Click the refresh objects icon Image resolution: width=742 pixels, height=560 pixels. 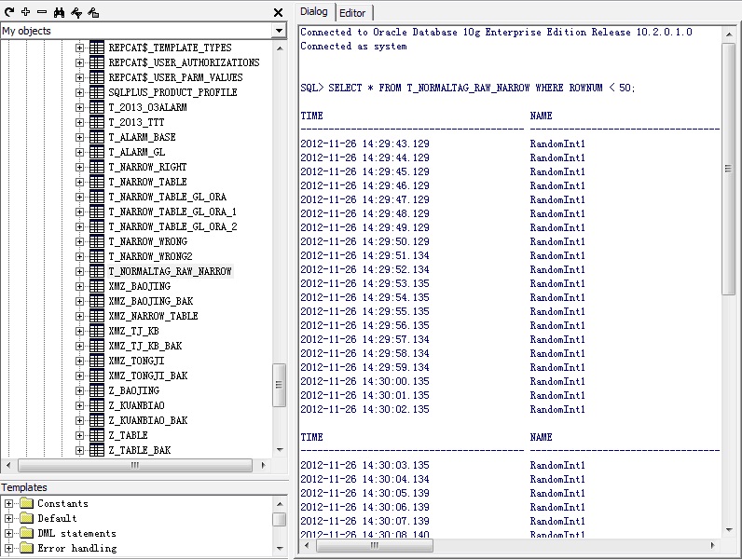[9, 12]
